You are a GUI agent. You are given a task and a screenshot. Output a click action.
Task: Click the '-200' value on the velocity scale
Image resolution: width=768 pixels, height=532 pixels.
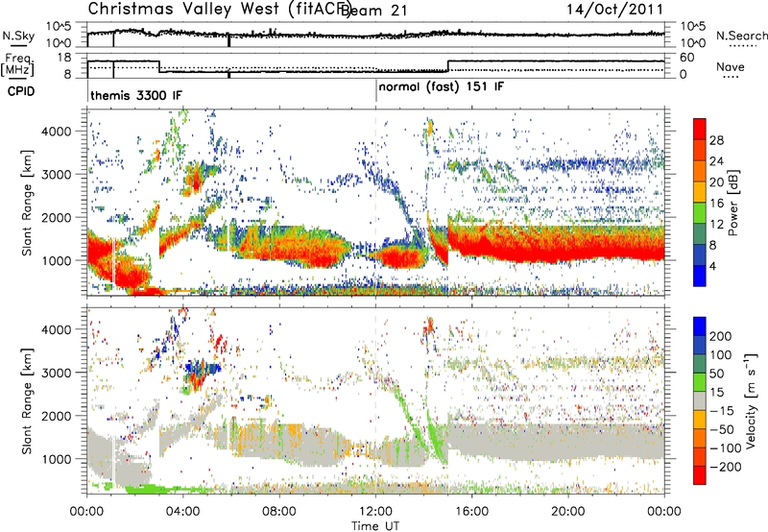pos(726,467)
